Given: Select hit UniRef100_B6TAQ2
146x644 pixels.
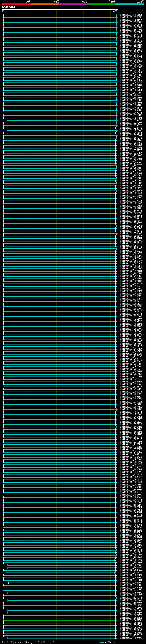Looking at the screenshot, I should (x=131, y=30).
